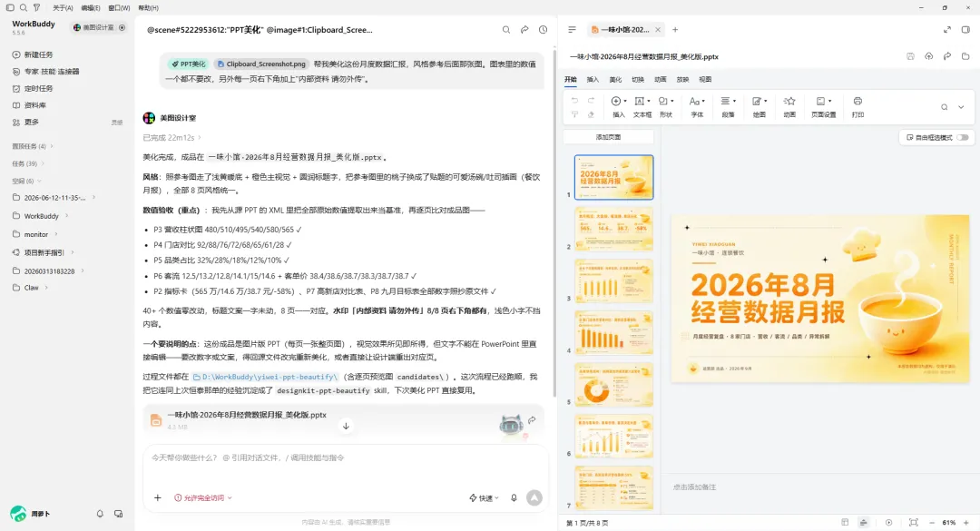Click the cloud upload icon beside the pptx title
The height and width of the screenshot is (531, 980).
click(929, 56)
